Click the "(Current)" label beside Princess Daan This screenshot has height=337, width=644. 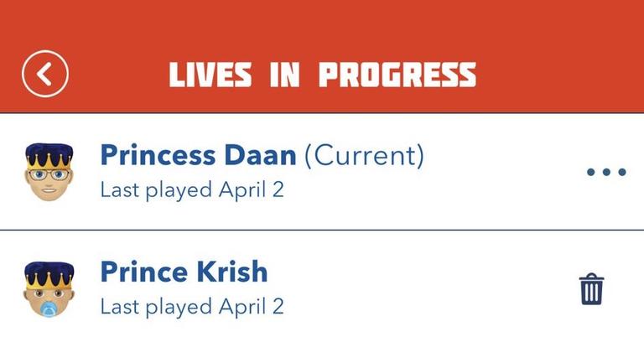click(x=363, y=155)
